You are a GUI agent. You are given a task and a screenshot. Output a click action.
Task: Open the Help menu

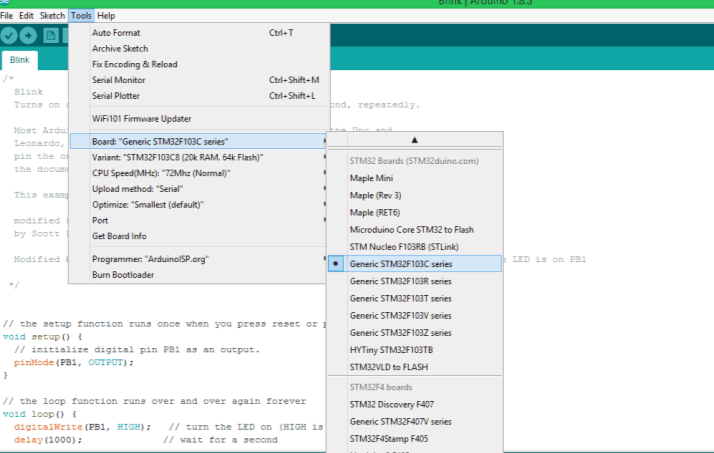point(106,15)
